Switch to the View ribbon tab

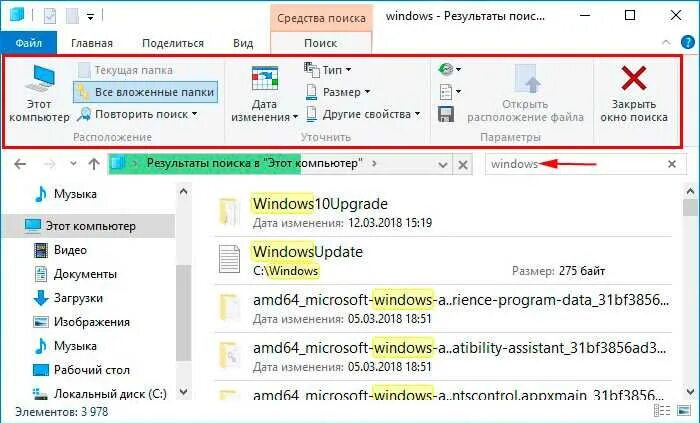243,43
